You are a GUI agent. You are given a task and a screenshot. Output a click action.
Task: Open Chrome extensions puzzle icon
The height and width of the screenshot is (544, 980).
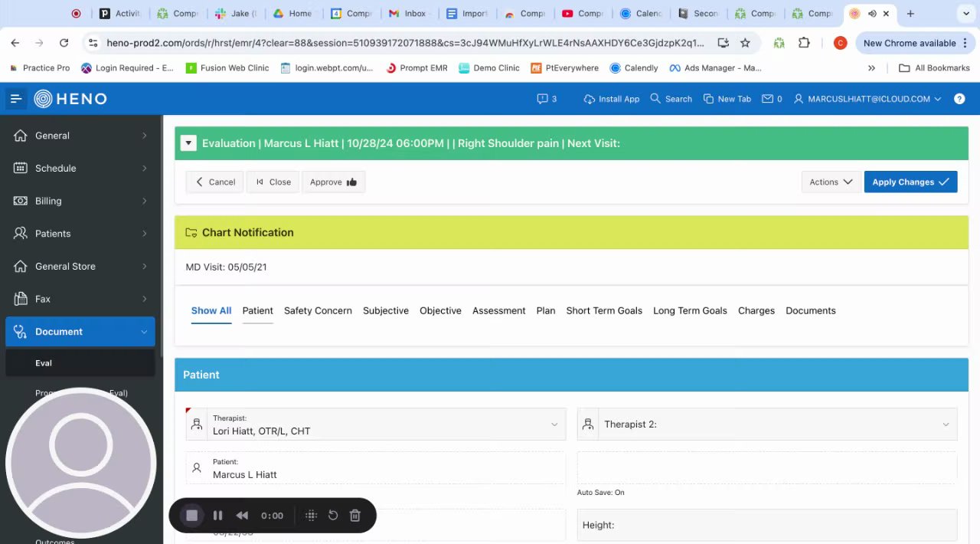click(x=804, y=43)
